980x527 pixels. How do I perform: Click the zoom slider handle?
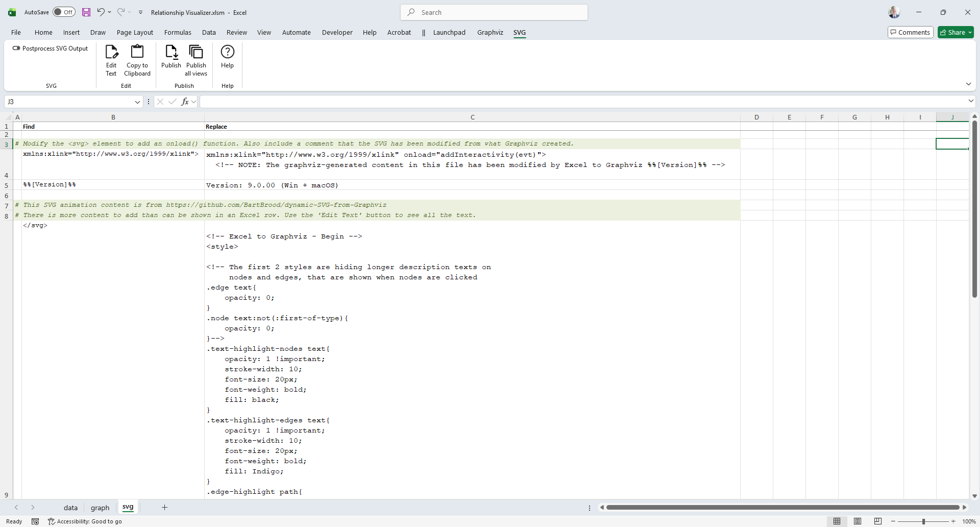tap(923, 521)
